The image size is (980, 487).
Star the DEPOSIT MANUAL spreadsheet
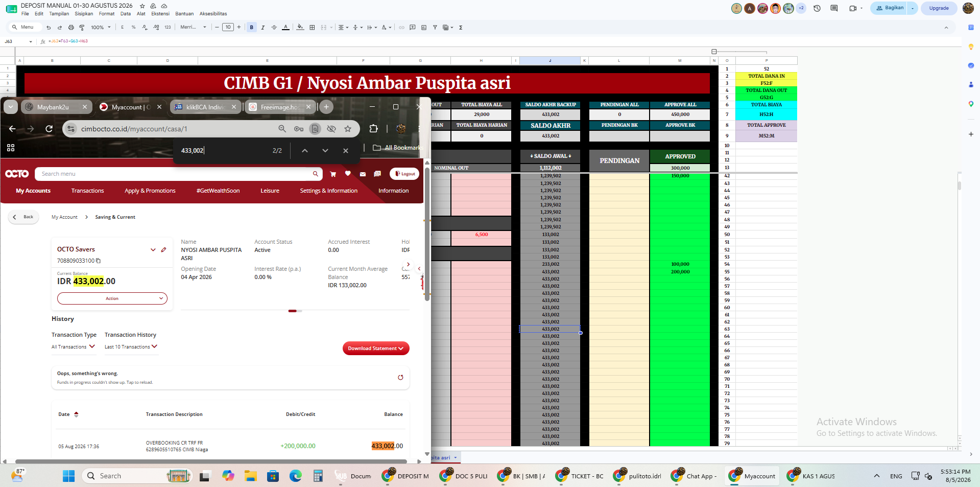pyautogui.click(x=142, y=6)
